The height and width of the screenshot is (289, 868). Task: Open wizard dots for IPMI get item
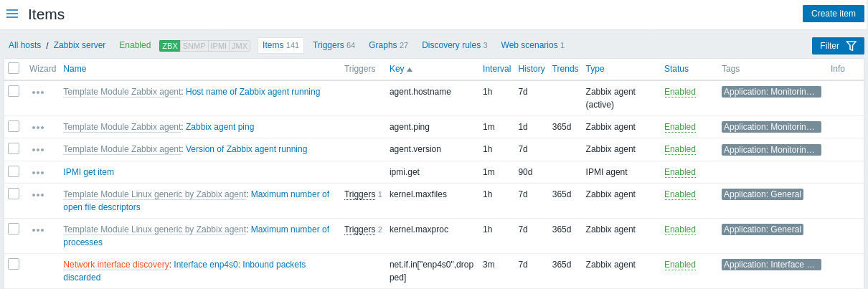click(38, 173)
